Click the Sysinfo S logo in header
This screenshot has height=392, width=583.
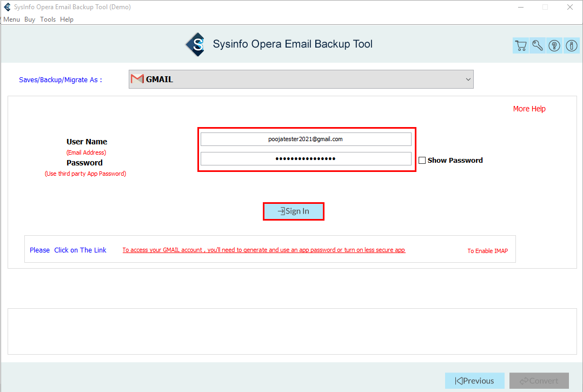[196, 44]
